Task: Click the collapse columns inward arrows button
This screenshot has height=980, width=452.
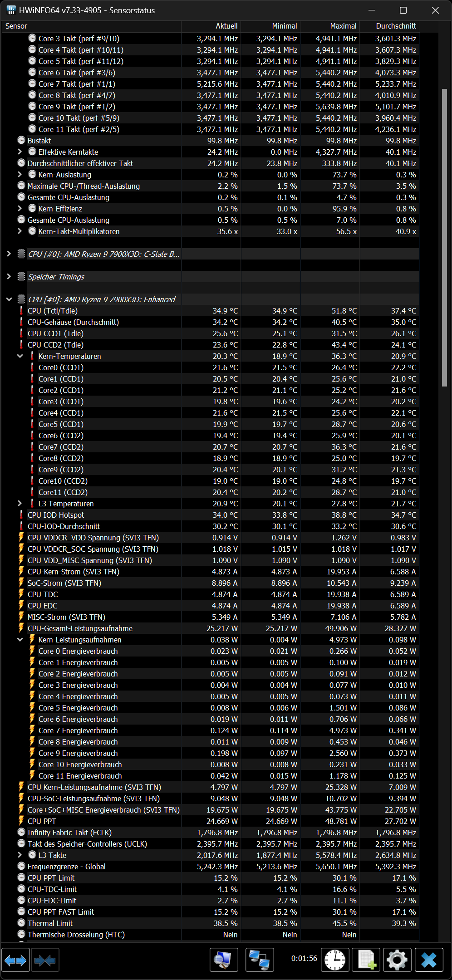Action: pyautogui.click(x=45, y=960)
